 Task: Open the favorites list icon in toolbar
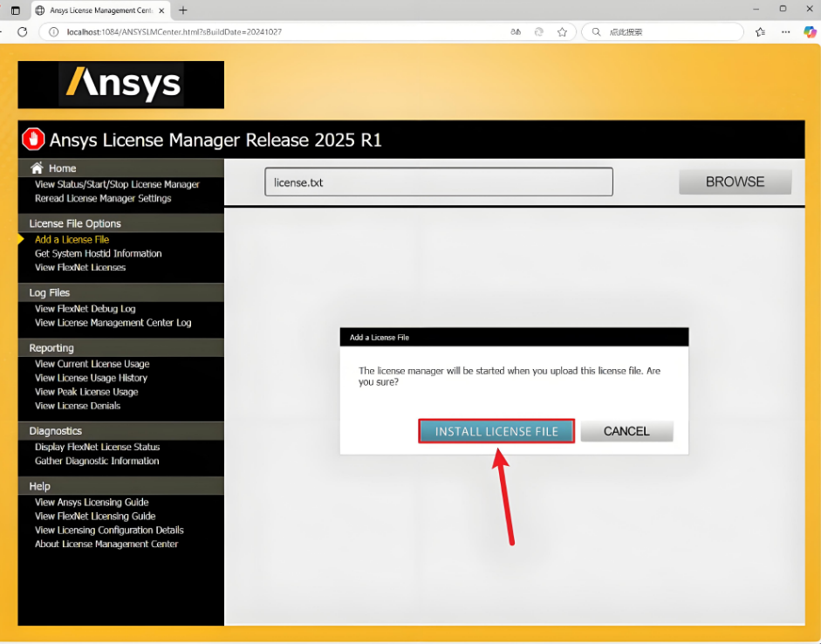coord(760,32)
